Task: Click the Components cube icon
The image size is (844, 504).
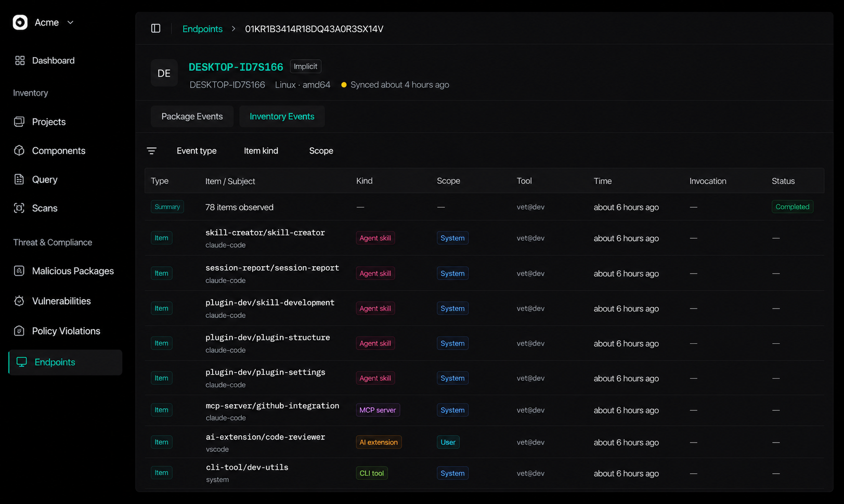Action: [x=19, y=150]
